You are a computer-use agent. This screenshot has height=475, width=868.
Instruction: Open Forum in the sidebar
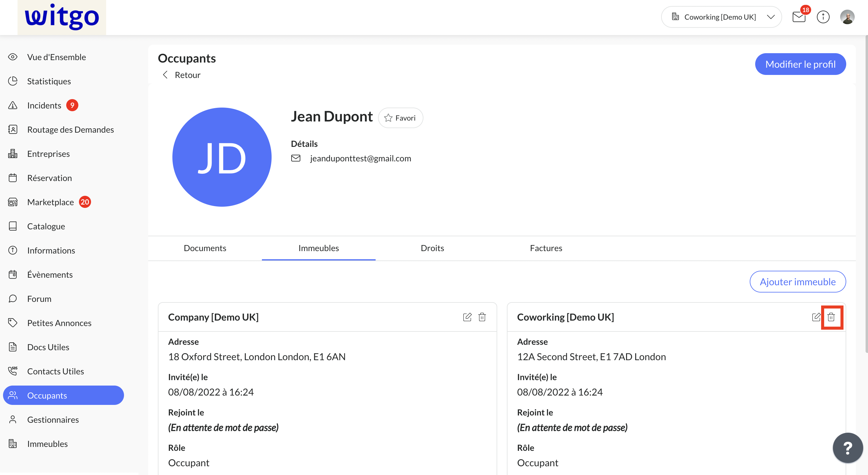39,299
